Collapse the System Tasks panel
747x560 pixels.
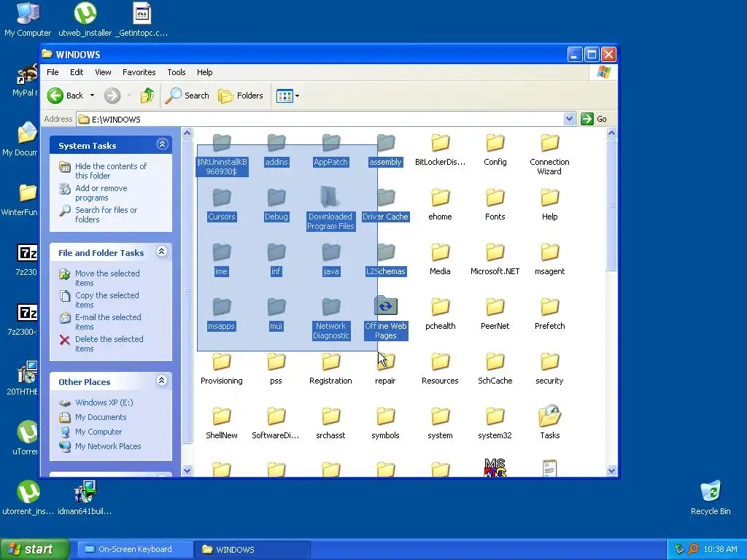coord(162,144)
